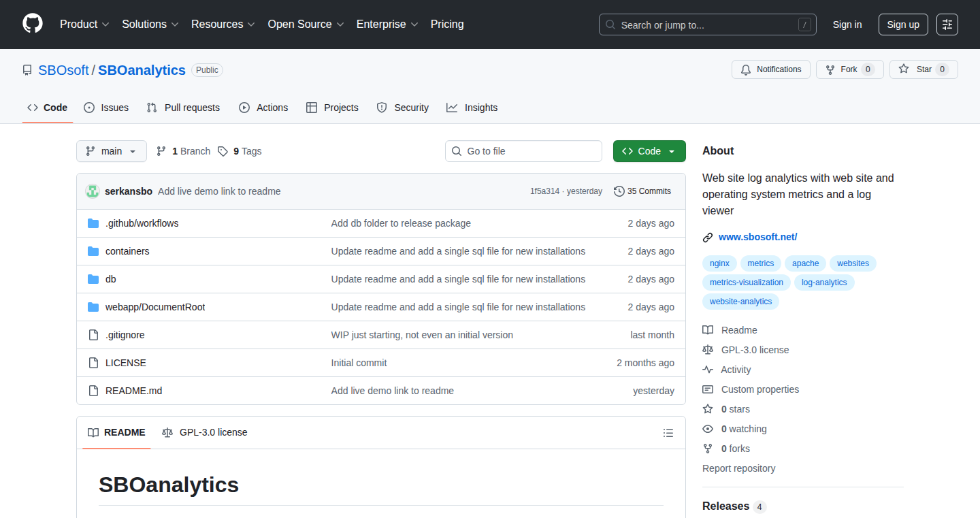
Task: Click the Sign in link
Action: click(x=847, y=25)
